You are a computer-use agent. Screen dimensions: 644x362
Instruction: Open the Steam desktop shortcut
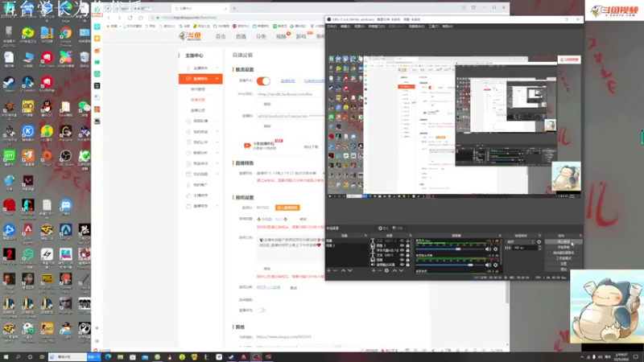click(x=9, y=84)
